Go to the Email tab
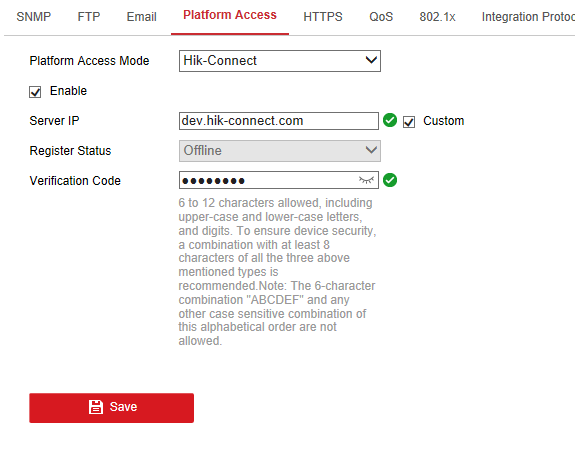The height and width of the screenshot is (464, 575). [142, 17]
